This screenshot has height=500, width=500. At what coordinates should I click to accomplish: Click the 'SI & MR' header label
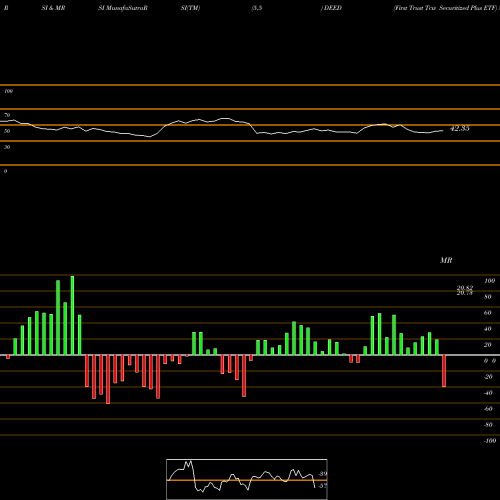53,8
